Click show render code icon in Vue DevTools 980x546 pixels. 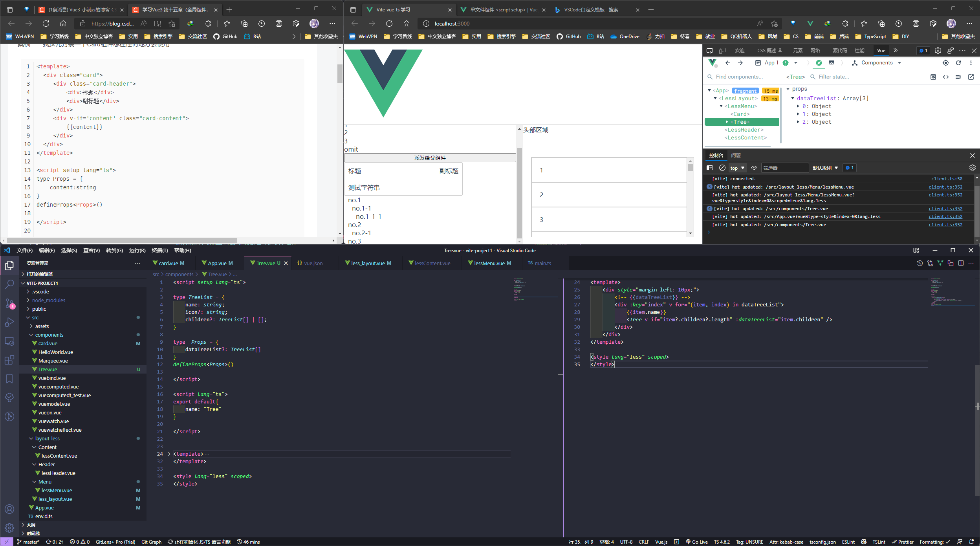(x=946, y=77)
